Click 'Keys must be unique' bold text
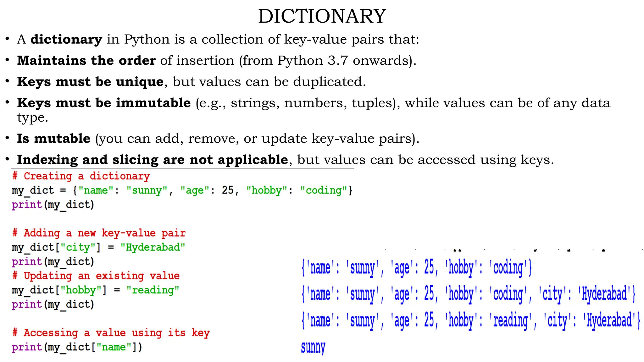 [x=90, y=82]
